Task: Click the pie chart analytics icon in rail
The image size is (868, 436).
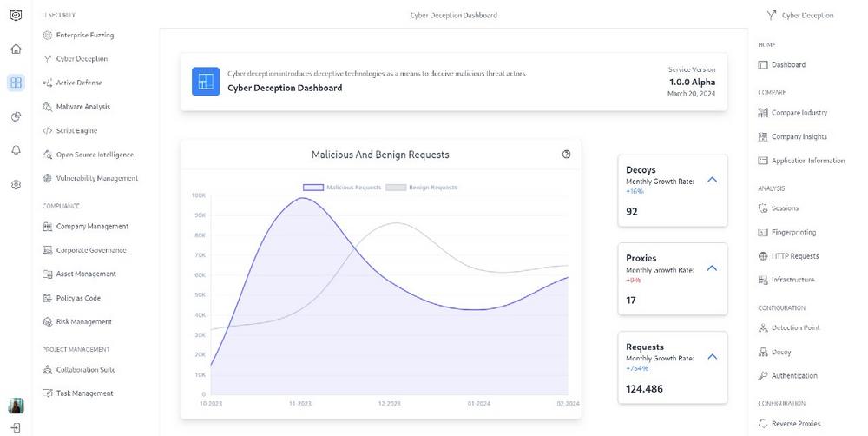Action: tap(16, 116)
